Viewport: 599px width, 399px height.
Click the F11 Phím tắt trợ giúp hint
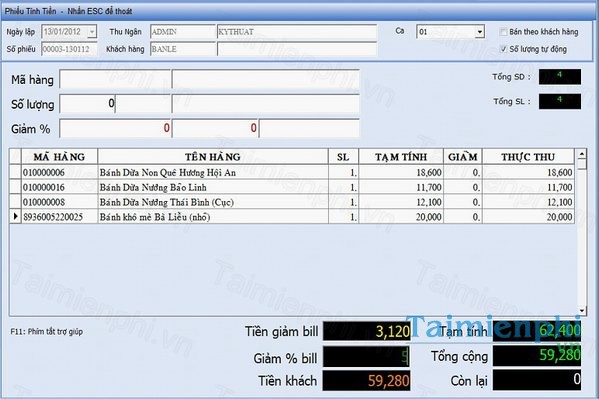(47, 331)
